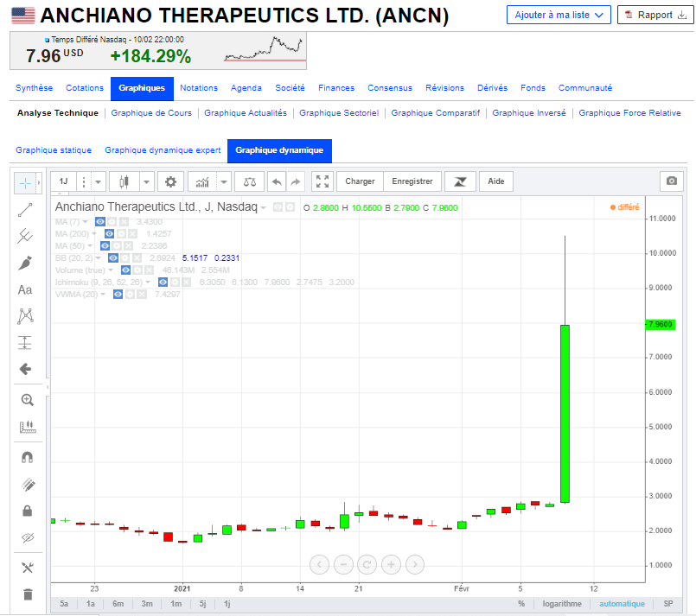Screen dimensions: 696x616
Task: Select the ruler measure tool
Action: pyautogui.click(x=28, y=427)
